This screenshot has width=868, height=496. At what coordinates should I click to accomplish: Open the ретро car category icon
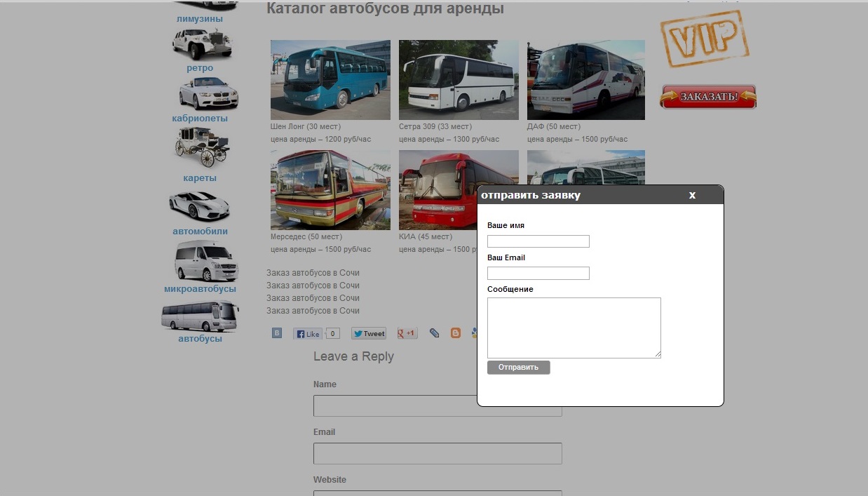pyautogui.click(x=202, y=44)
